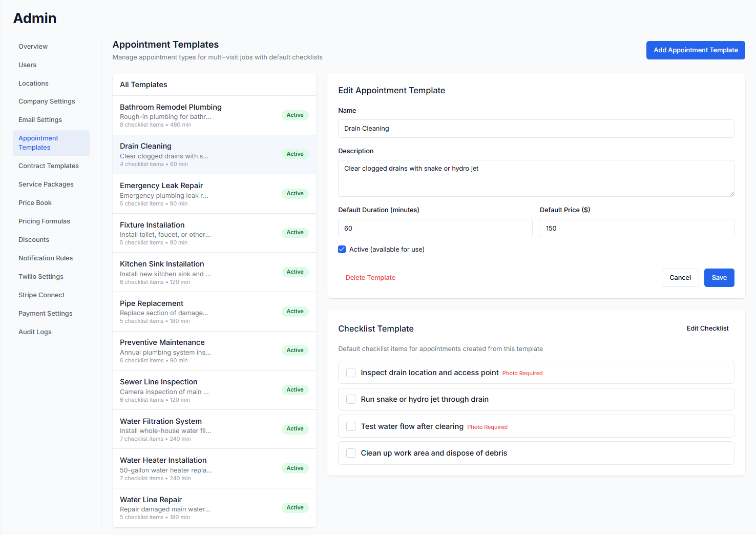Open Stripe Connect page
Image resolution: width=756 pixels, height=535 pixels.
pyautogui.click(x=51, y=295)
